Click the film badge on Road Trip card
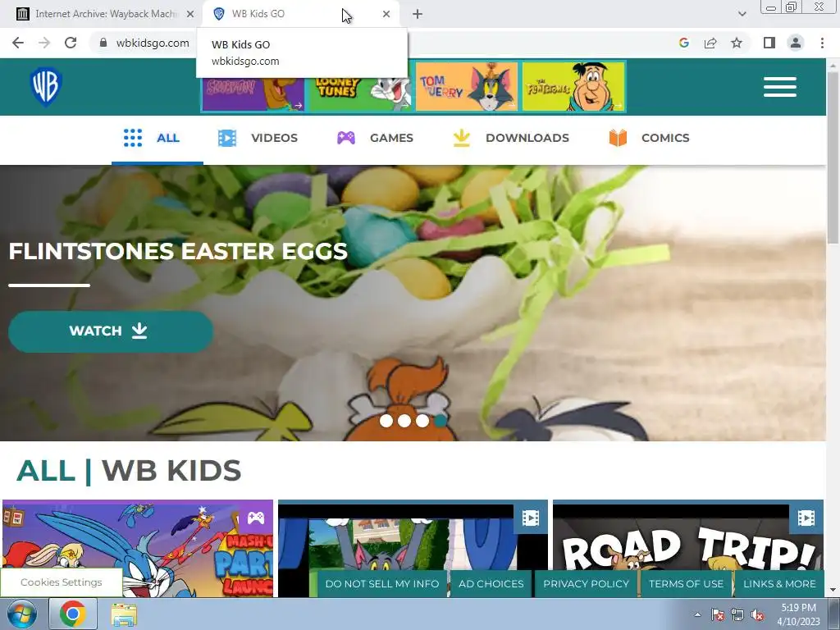This screenshot has height=630, width=840. (806, 518)
